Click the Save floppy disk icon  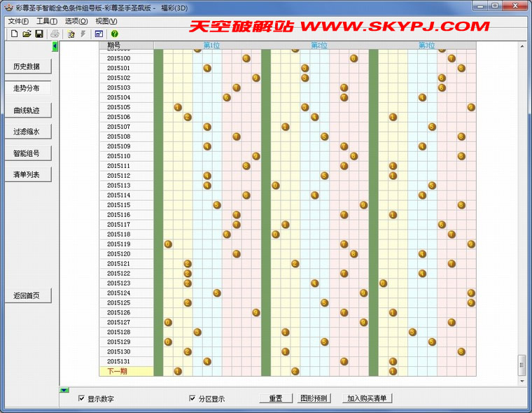pos(39,34)
